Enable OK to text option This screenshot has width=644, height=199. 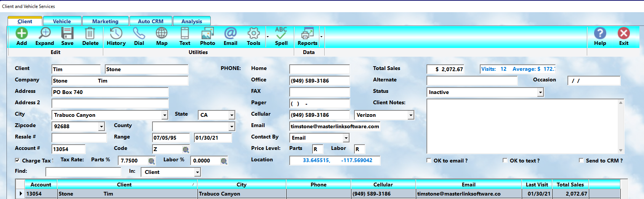coord(505,161)
